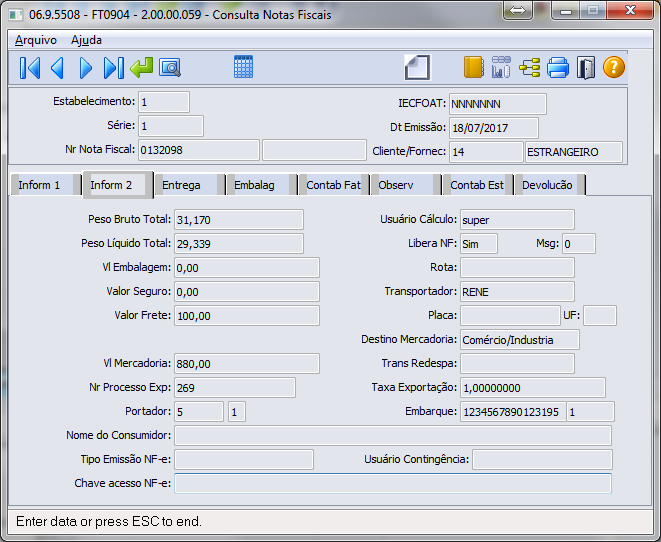Click the empty field beside Nr Nota Fiscal
This screenshot has width=661, height=542.
coord(314,150)
